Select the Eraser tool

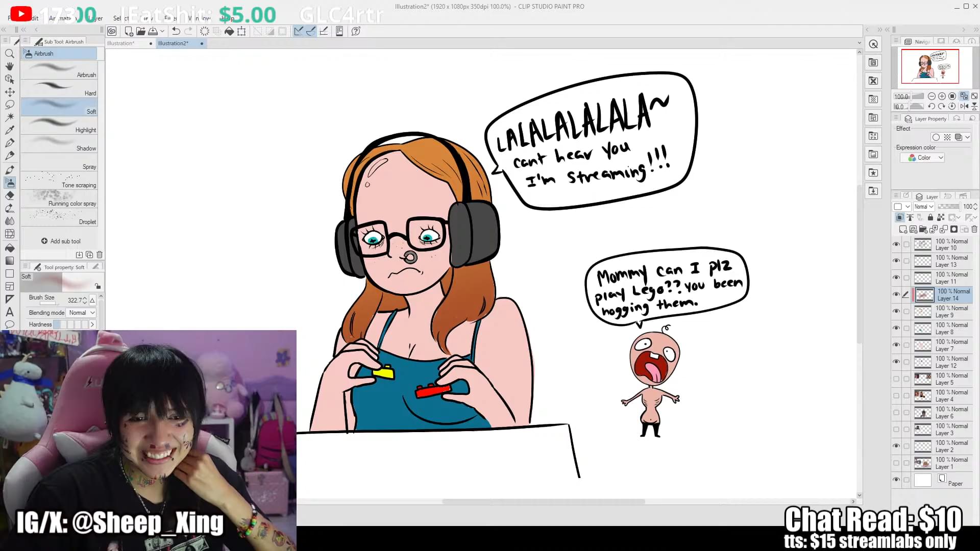(x=10, y=195)
